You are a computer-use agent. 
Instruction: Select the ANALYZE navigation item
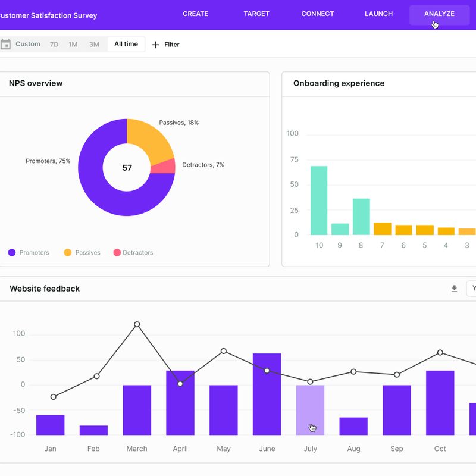(x=439, y=13)
